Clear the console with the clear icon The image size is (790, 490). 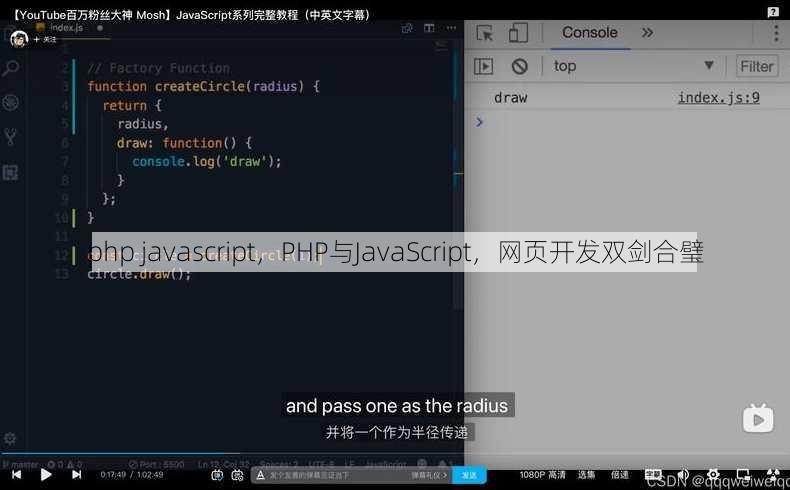pyautogui.click(x=519, y=66)
